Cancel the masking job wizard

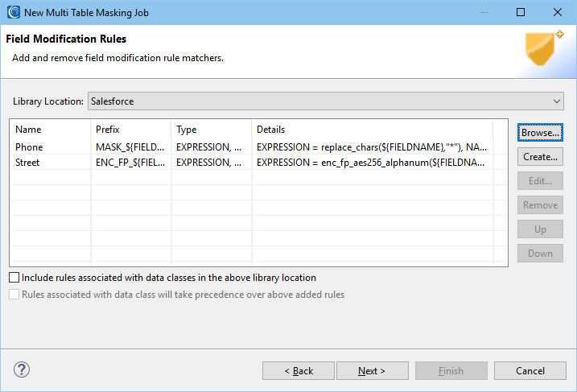530,370
